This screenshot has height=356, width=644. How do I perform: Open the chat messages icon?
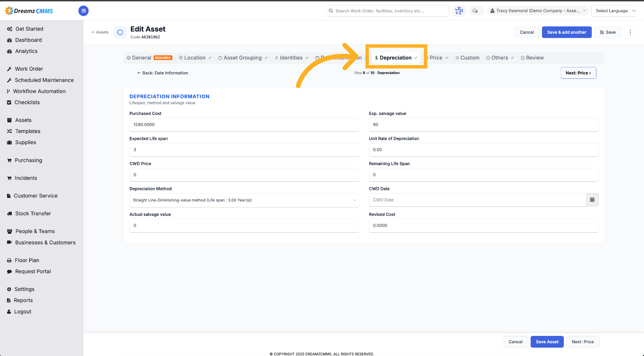[475, 11]
